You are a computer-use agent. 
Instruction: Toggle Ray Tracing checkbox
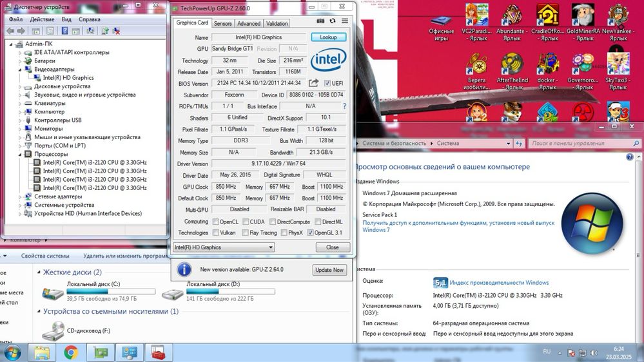point(245,233)
